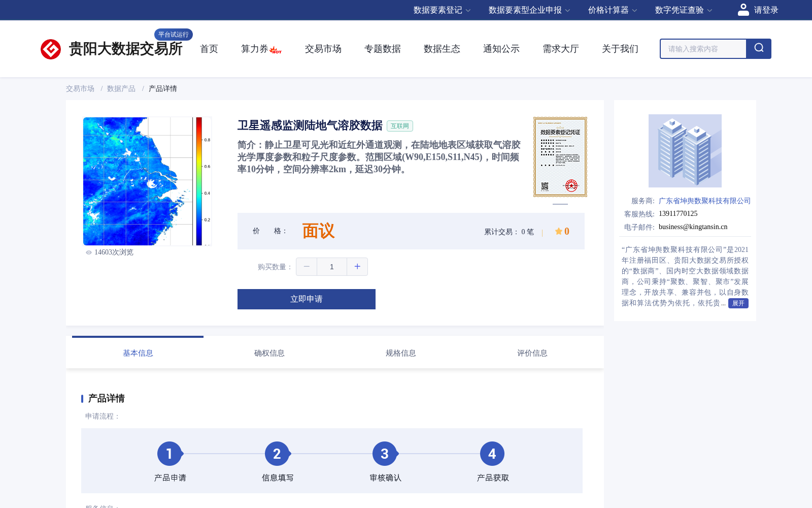Expand 数据要素型企业申报 dropdown
Viewport: 812px width, 508px height.
tap(529, 10)
